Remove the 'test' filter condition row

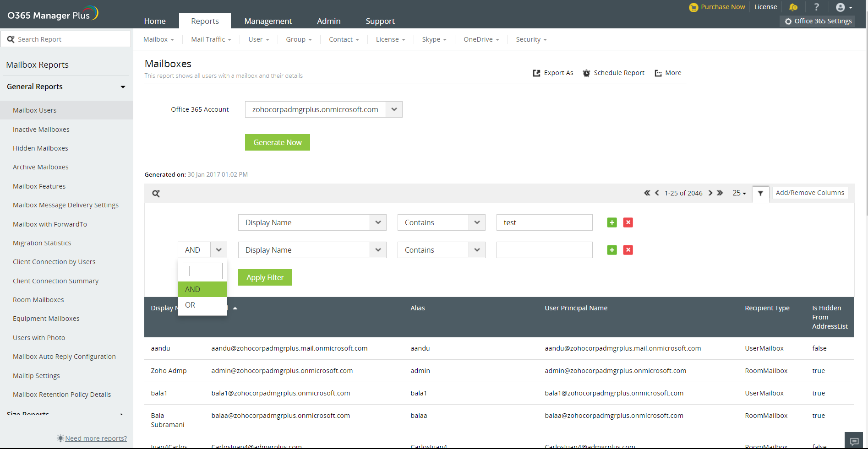[x=628, y=222]
